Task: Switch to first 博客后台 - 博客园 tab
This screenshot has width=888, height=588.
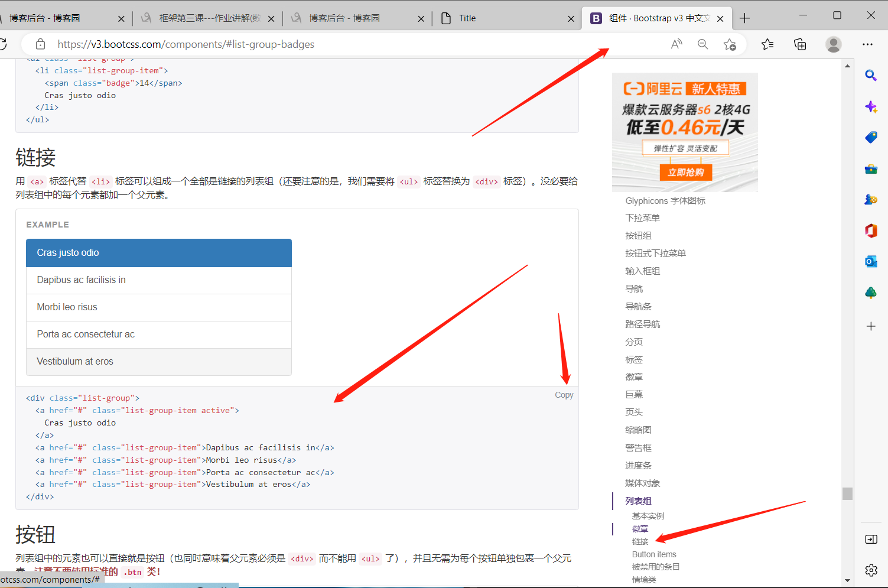Action: tap(62, 18)
